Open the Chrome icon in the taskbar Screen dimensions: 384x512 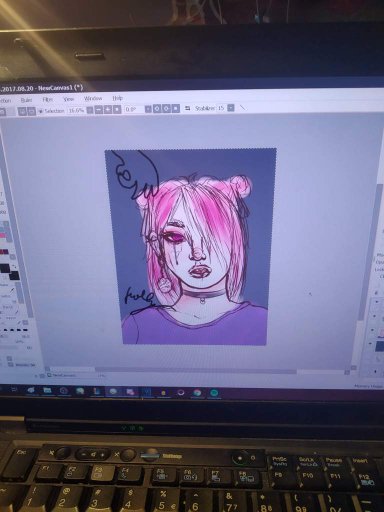[197, 393]
